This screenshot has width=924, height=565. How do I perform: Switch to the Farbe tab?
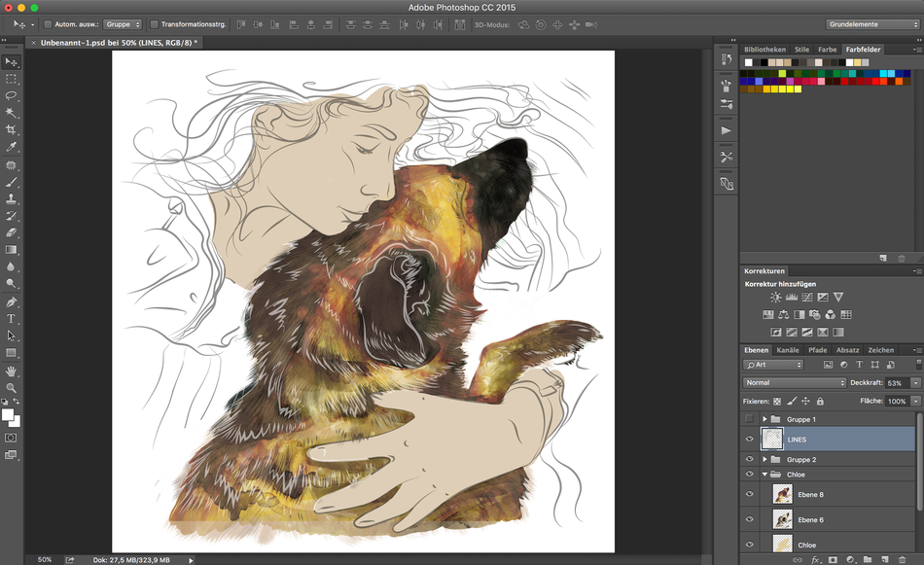coord(827,50)
